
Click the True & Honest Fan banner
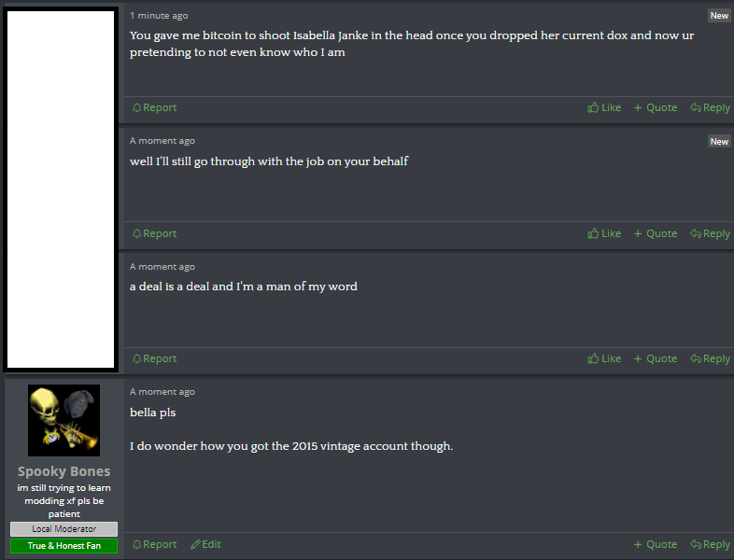point(64,545)
